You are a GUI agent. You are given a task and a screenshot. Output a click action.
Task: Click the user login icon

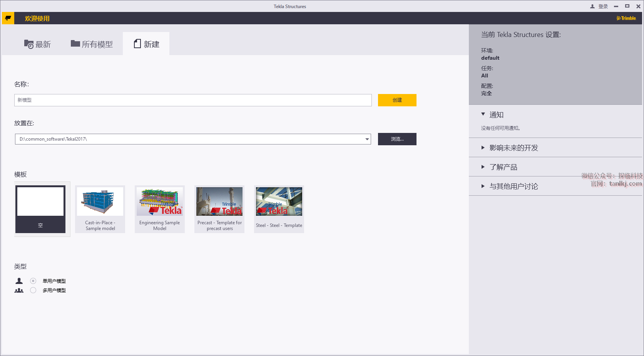pyautogui.click(x=592, y=7)
